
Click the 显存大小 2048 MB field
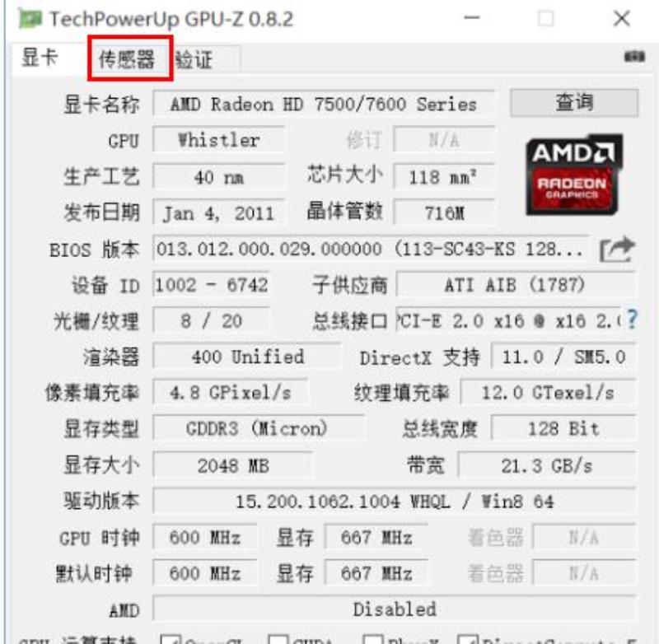232,465
